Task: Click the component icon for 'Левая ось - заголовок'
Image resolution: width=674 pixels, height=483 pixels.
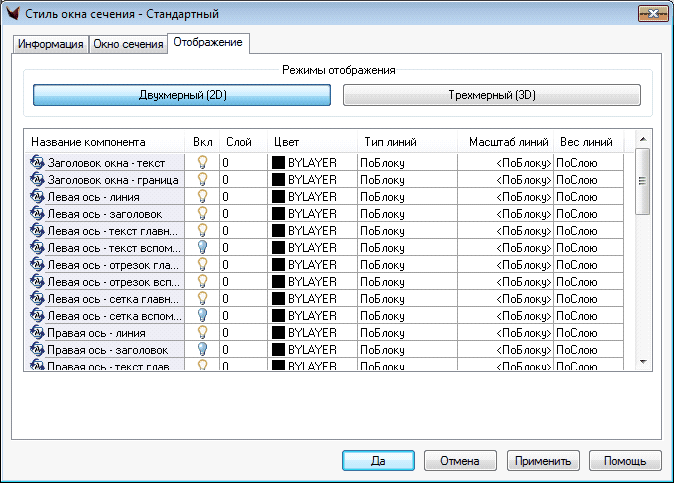Action: [x=38, y=213]
